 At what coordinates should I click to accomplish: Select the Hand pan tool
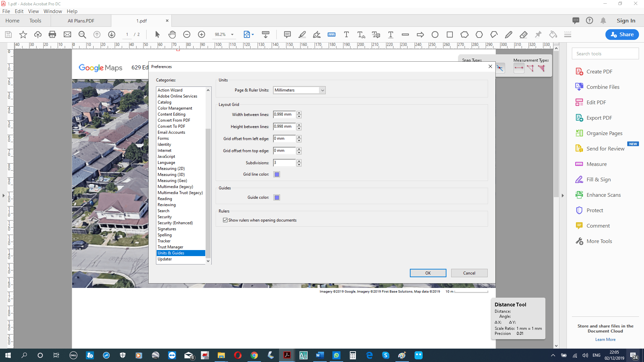pos(172,35)
